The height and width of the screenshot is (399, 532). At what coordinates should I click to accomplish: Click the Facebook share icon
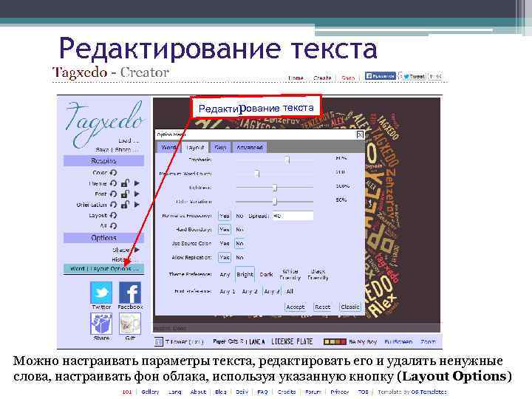pyautogui.click(x=130, y=293)
